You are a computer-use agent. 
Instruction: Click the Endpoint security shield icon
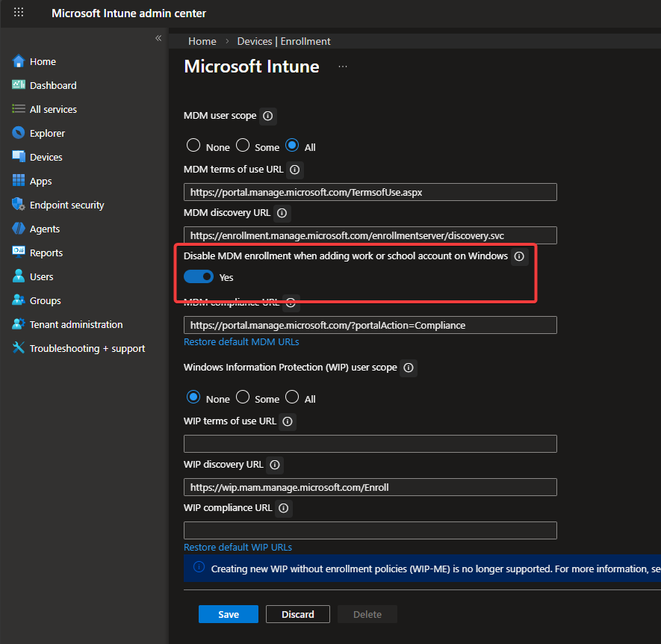(19, 205)
